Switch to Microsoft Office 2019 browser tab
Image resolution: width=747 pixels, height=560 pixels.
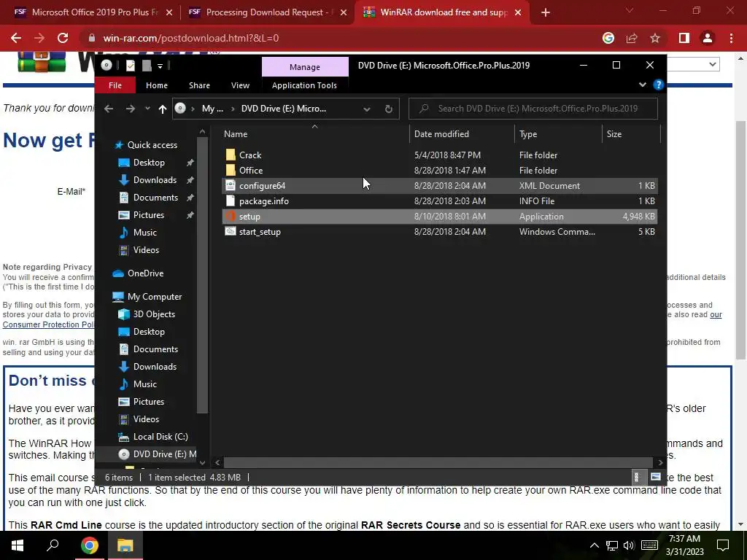pos(93,12)
